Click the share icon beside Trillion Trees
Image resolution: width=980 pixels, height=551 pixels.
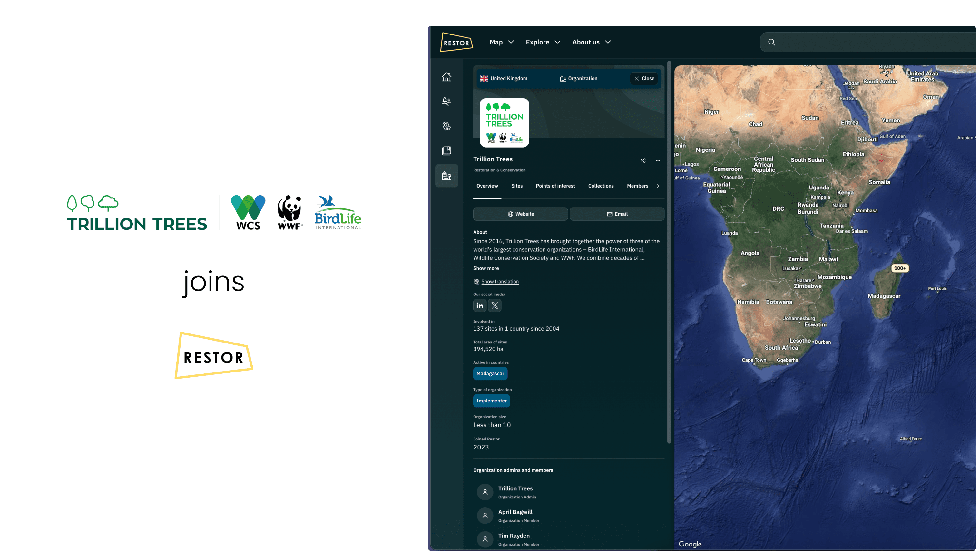tap(642, 160)
